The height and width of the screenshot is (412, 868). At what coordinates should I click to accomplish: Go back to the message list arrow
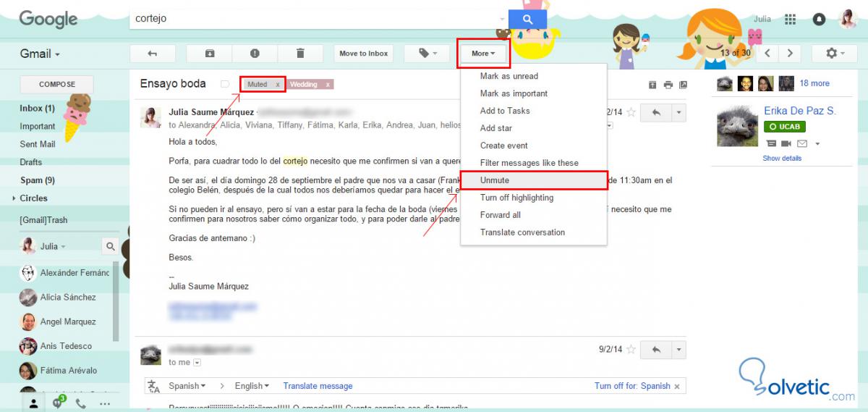[x=152, y=54]
